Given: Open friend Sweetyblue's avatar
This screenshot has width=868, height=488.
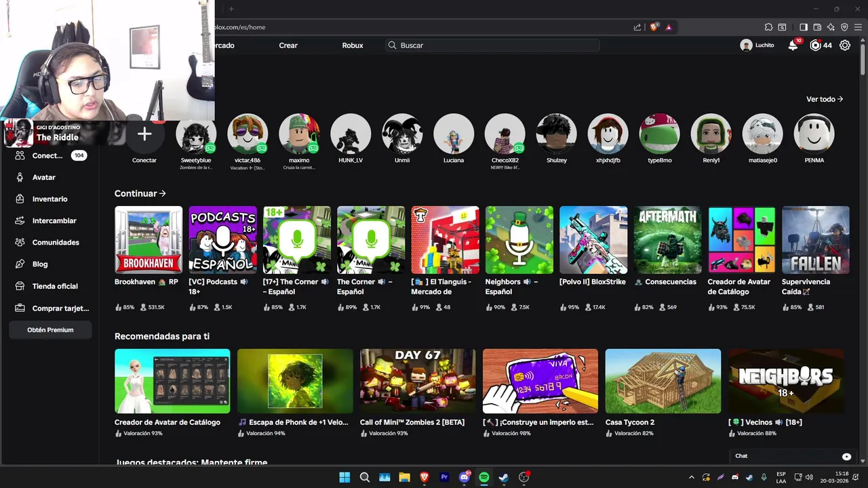Looking at the screenshot, I should 196,134.
